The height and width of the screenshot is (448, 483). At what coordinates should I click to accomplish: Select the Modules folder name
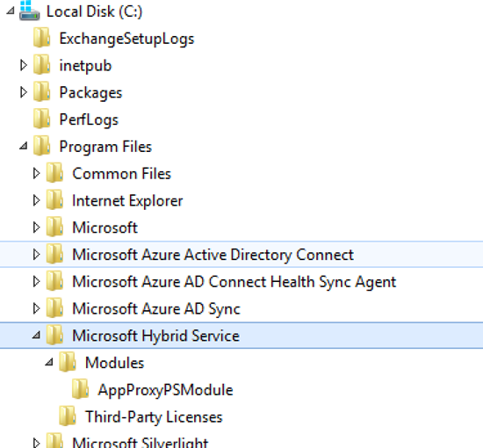pyautogui.click(x=114, y=363)
